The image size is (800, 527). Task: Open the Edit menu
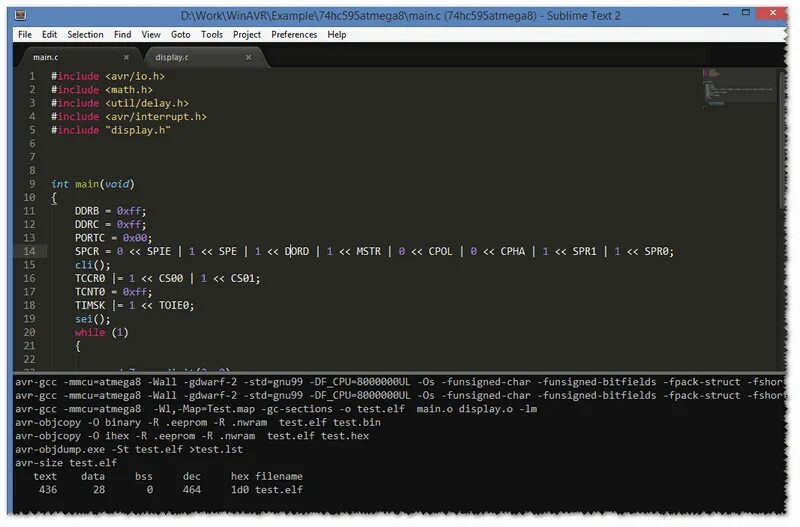pos(49,34)
